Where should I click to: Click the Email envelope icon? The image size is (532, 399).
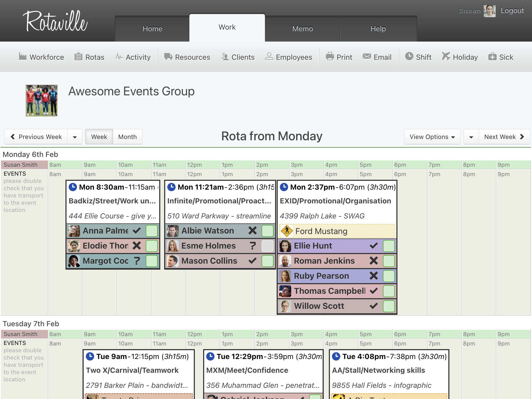(x=367, y=57)
